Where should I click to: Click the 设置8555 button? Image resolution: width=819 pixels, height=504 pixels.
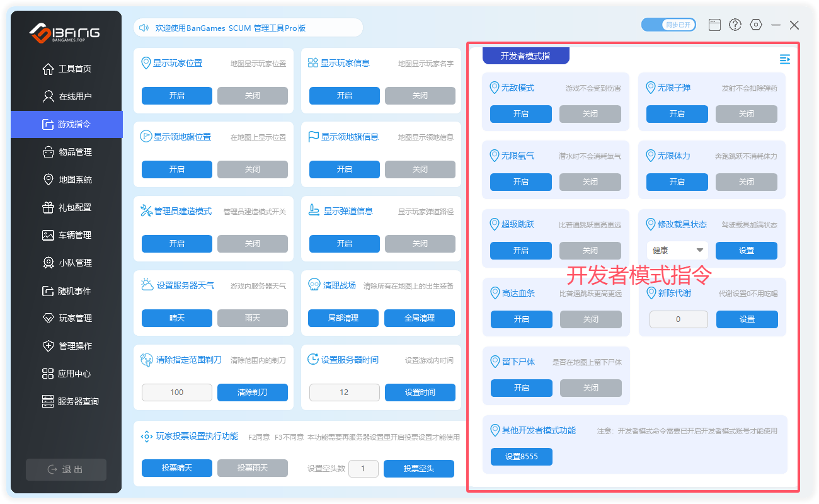click(x=521, y=457)
